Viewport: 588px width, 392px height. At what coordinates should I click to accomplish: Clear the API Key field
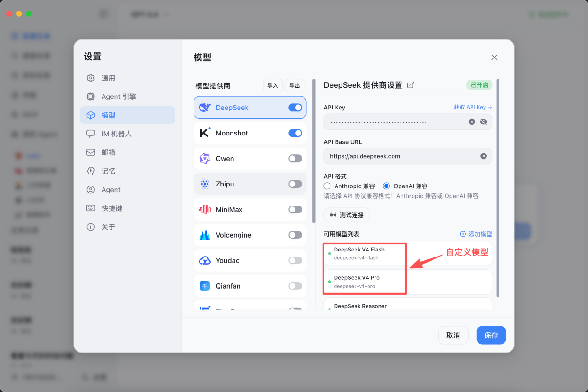472,122
